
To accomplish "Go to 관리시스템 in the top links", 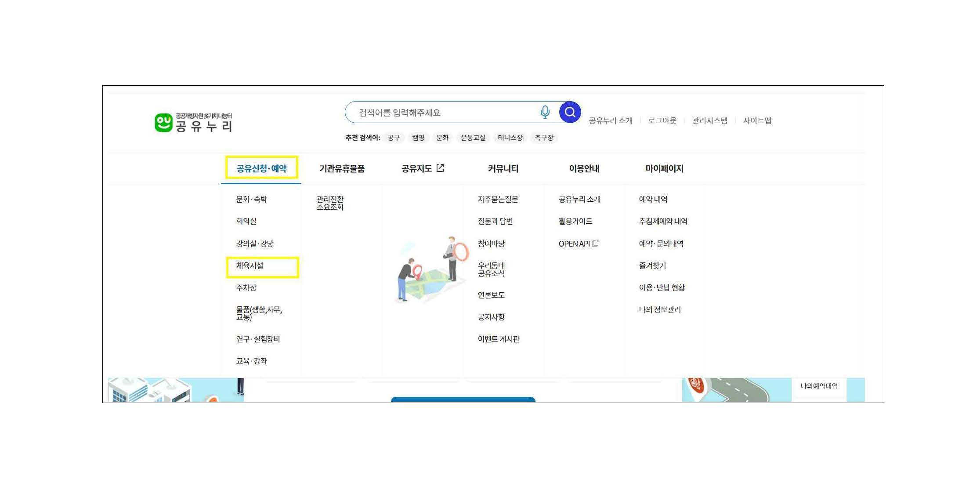I will [709, 120].
